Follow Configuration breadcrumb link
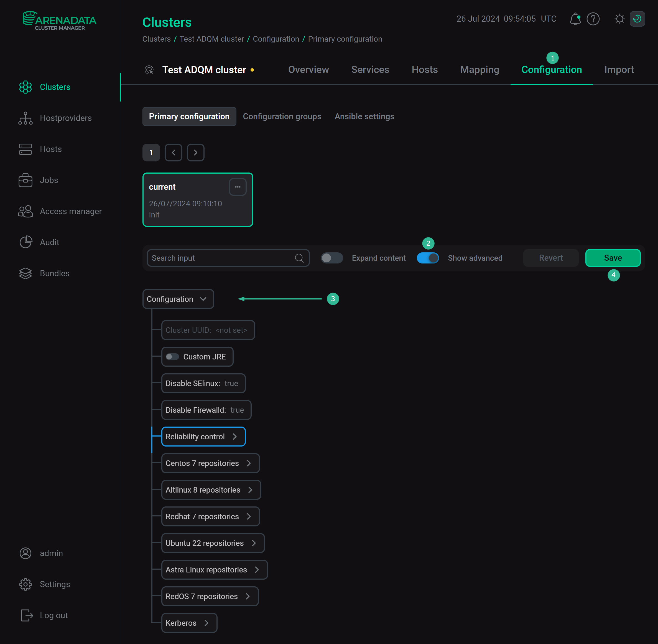 click(276, 39)
